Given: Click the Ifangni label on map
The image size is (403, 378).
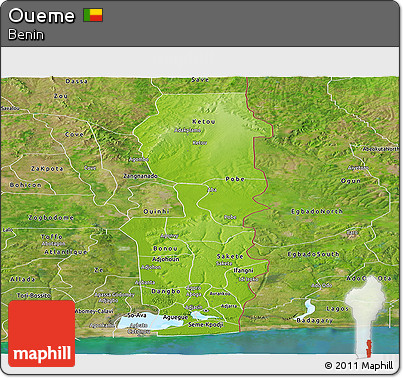Looking at the screenshot, I should point(243,270).
